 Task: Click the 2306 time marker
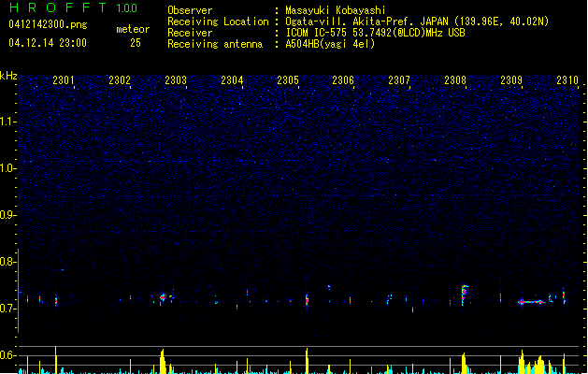[343, 80]
